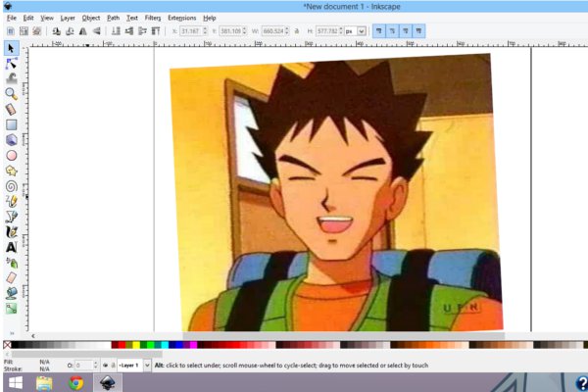Flip selection vertically
The height and width of the screenshot is (392, 588).
(96, 31)
